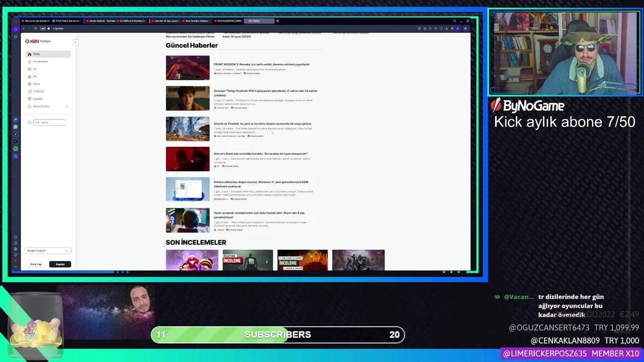
Task: Click the Güncel Haberler heading
Action: [x=192, y=45]
